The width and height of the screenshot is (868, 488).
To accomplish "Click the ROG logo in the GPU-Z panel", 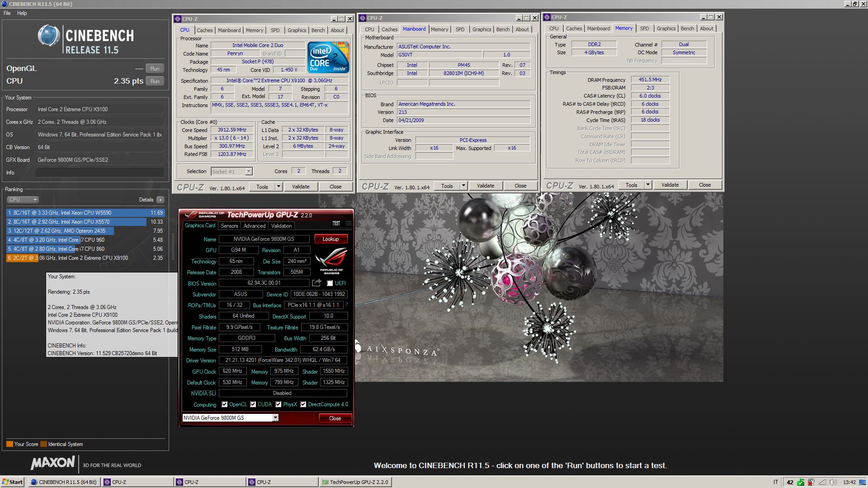I will pos(331,261).
